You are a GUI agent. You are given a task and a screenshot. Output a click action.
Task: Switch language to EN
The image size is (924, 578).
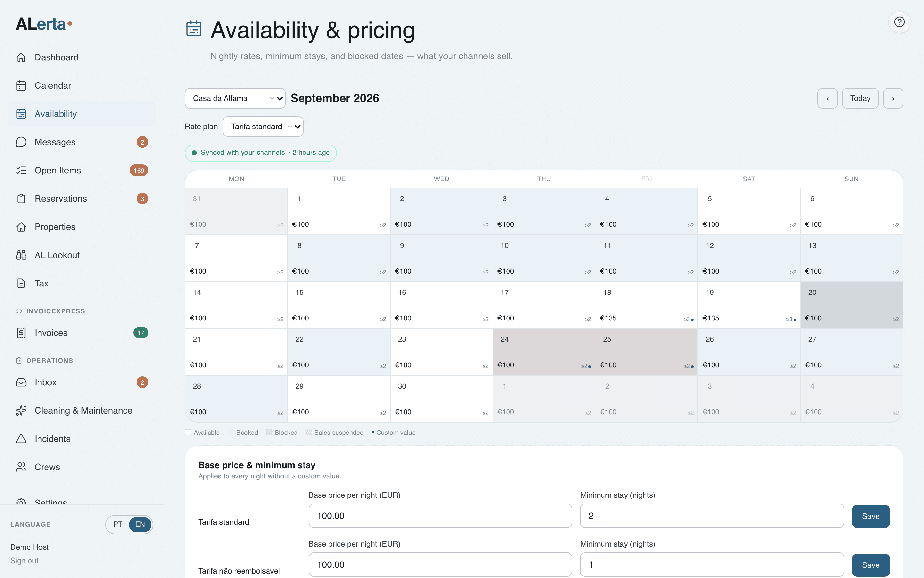coord(140,524)
